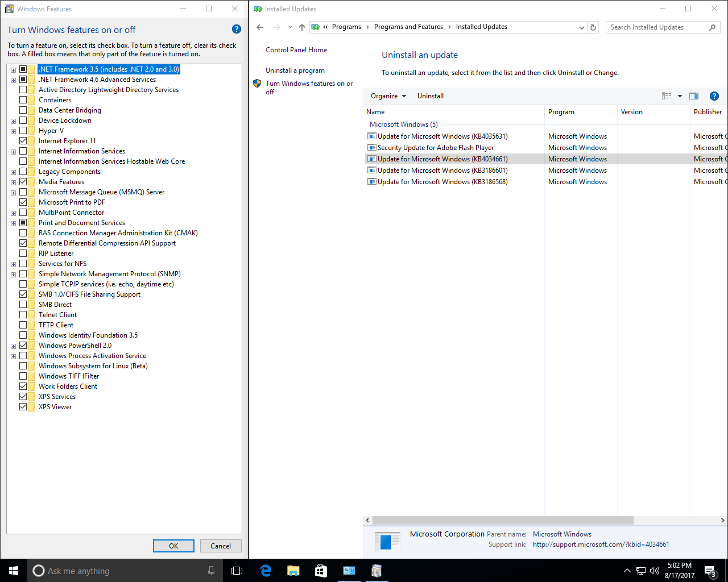Click Uninstall in toolbar
The image size is (728, 582).
tap(431, 96)
